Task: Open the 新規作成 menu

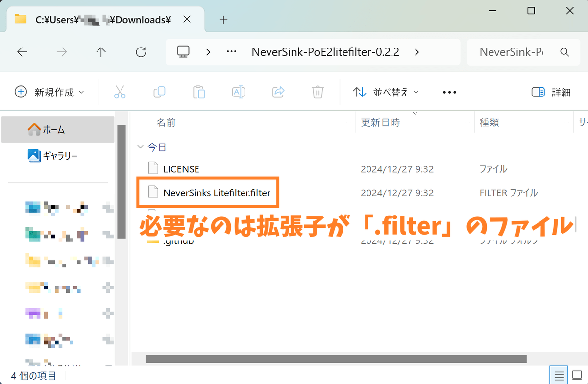Action: [49, 92]
